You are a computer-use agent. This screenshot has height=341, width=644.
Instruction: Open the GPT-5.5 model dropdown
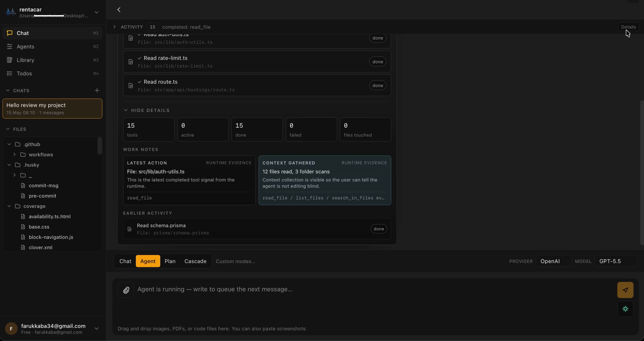tap(616, 261)
